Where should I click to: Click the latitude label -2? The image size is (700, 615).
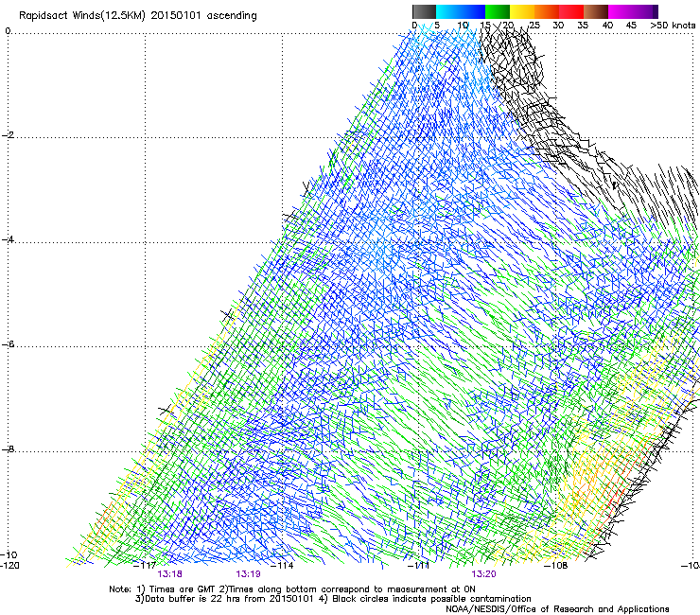point(8,135)
